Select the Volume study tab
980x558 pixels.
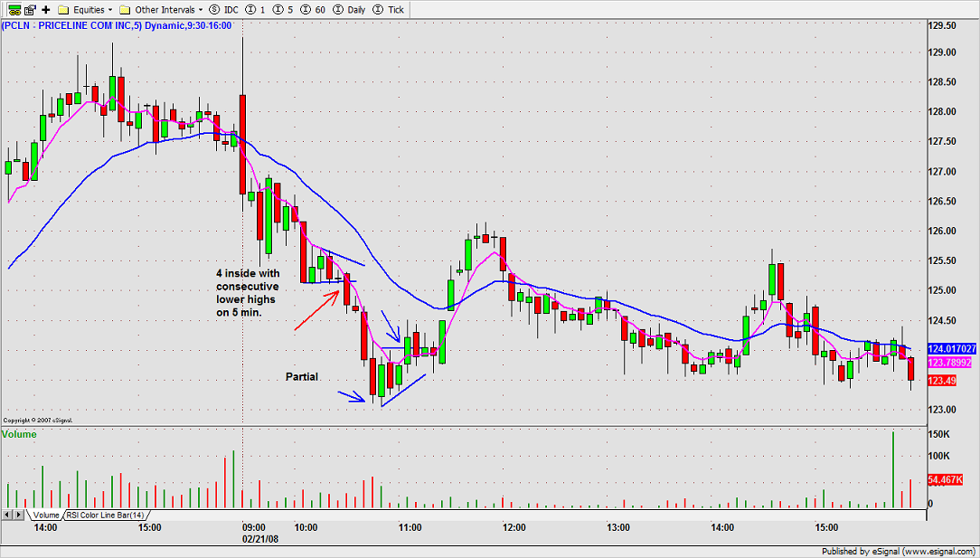45,515
